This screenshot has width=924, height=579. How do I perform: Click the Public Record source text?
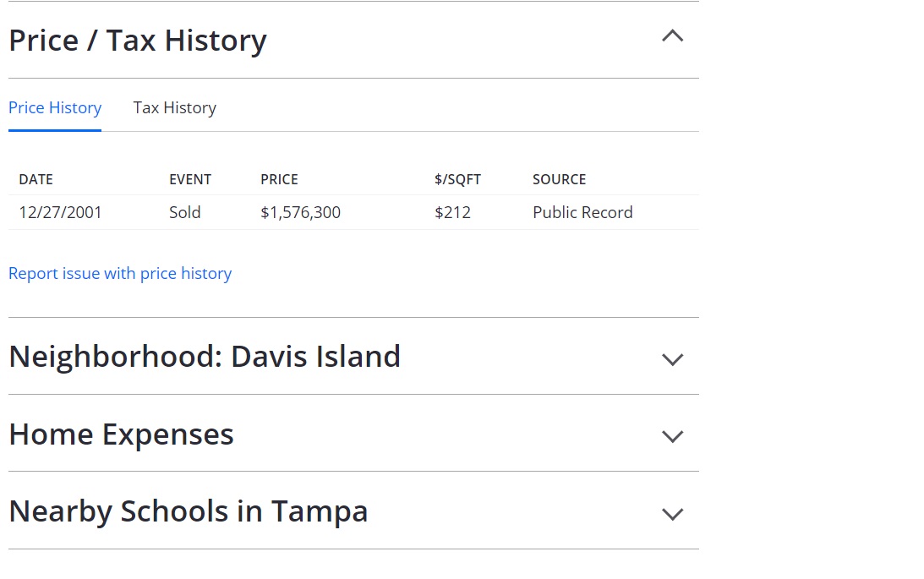pyautogui.click(x=582, y=212)
